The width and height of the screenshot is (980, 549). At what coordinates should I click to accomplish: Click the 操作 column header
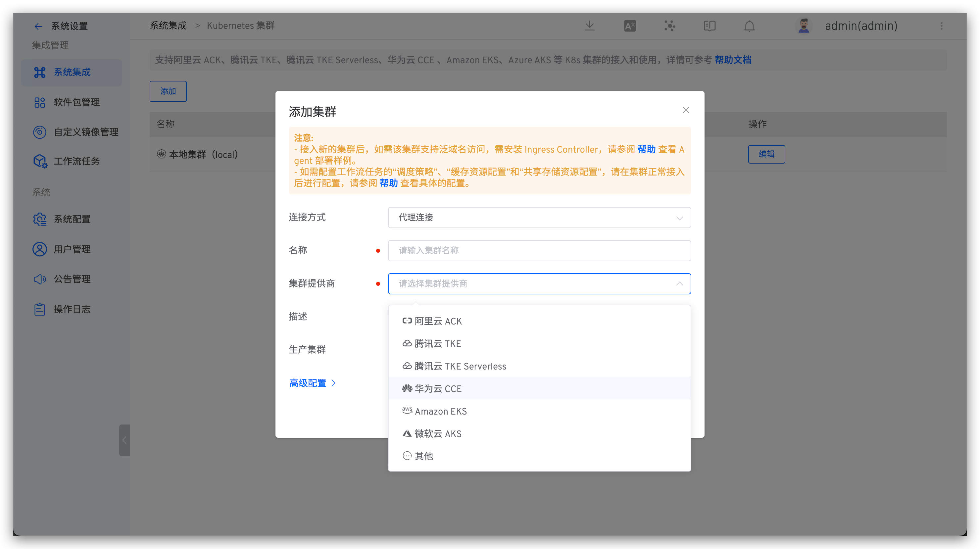click(757, 124)
